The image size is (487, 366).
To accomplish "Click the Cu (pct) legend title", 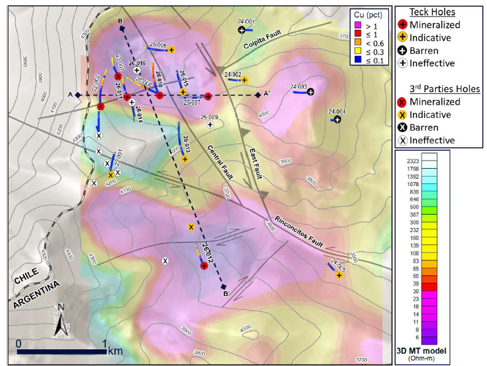I will coord(368,15).
